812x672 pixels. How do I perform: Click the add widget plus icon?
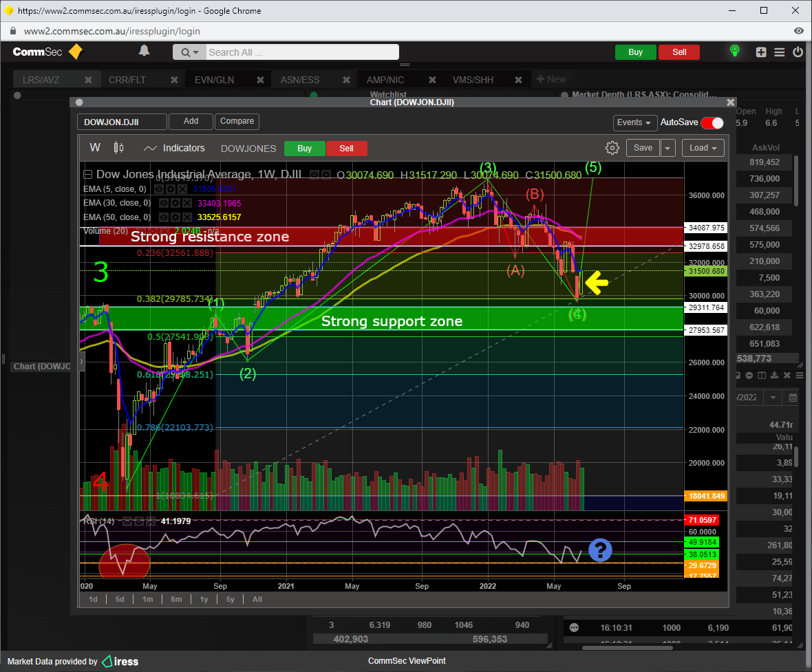(761, 52)
